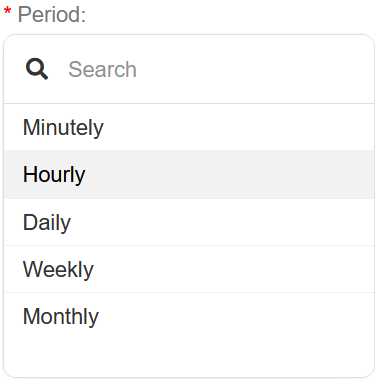
Task: Click the Minutely row's empty right side
Action: point(238,127)
